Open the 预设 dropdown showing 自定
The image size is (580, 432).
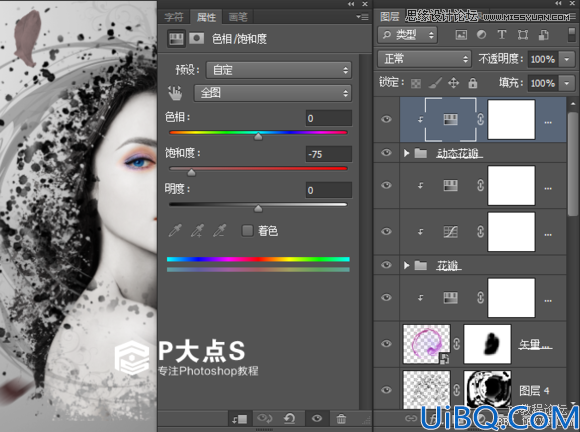coord(279,70)
